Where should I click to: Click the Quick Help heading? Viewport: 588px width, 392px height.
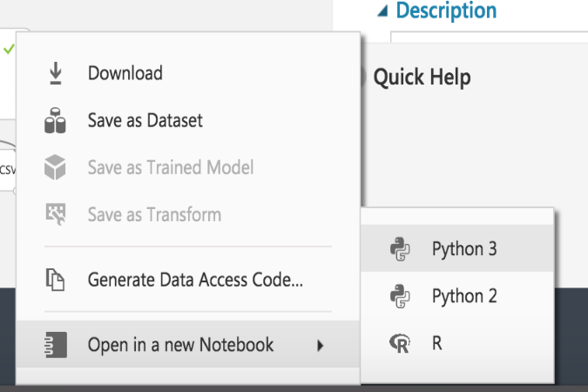pyautogui.click(x=422, y=78)
